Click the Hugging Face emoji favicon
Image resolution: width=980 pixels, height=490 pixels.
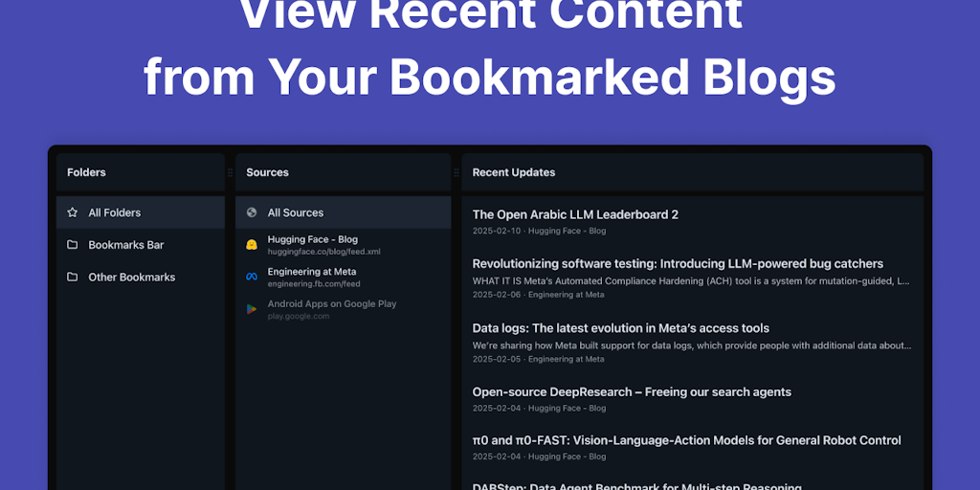tap(252, 245)
